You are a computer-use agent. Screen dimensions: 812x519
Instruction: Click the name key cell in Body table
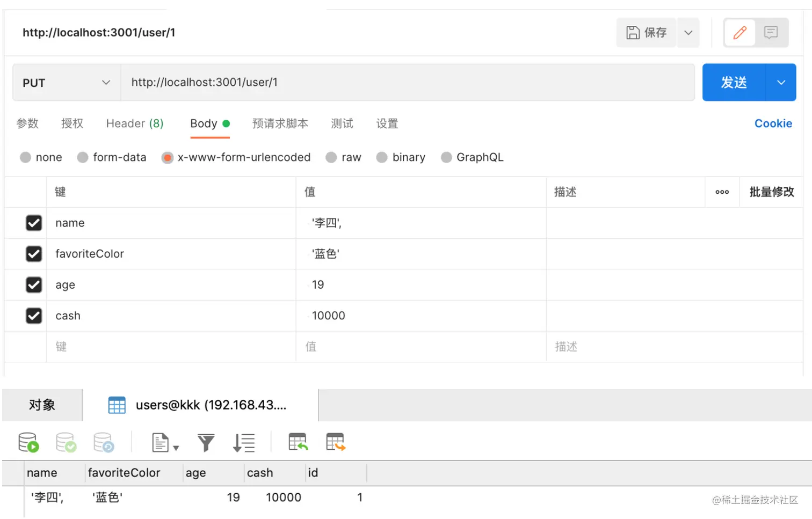[171, 223]
